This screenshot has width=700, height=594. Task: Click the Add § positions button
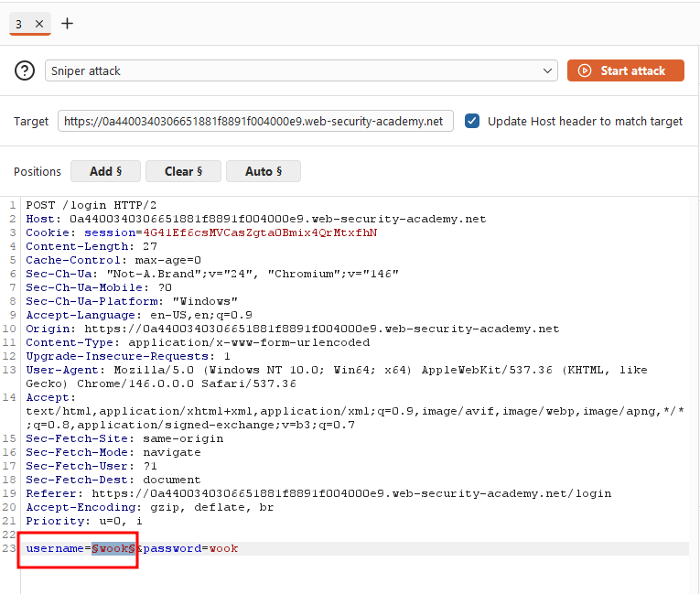point(106,171)
